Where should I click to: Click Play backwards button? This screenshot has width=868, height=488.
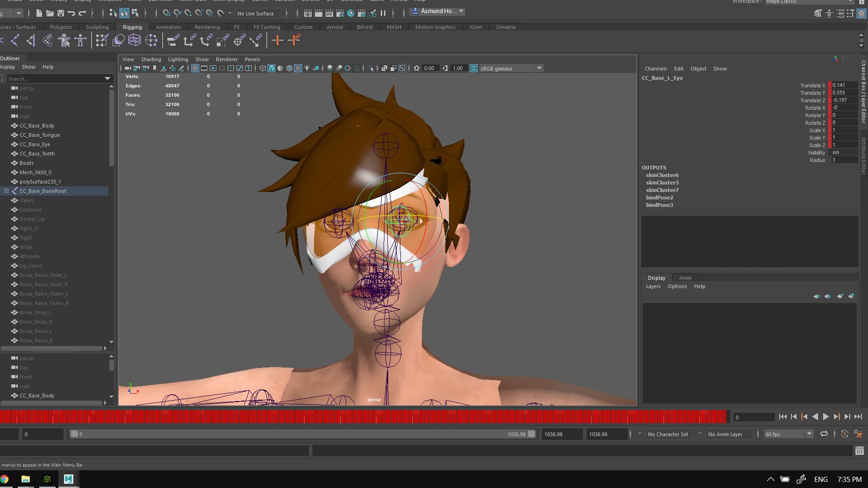coord(815,417)
